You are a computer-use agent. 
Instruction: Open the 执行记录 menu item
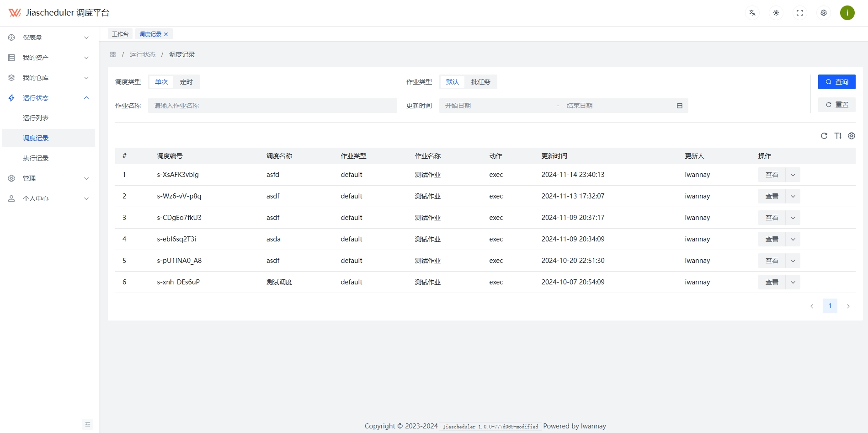36,158
